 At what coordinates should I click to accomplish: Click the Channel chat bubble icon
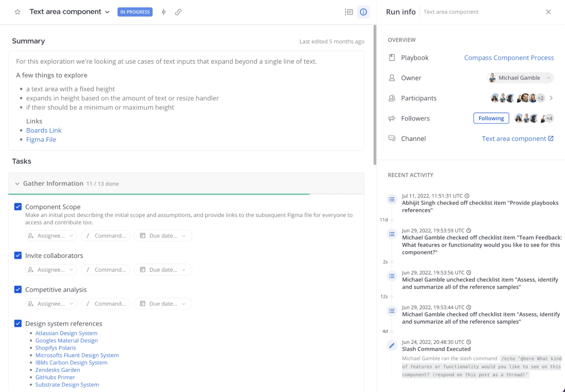pyautogui.click(x=392, y=138)
